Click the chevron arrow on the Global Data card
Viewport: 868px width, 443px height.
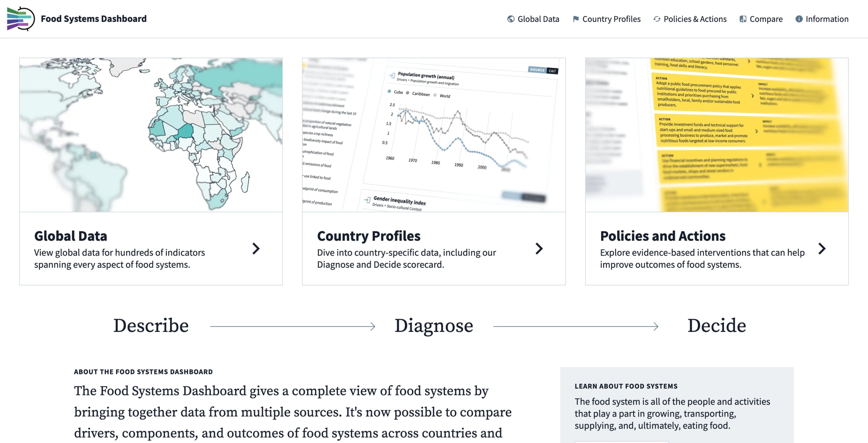coord(256,249)
